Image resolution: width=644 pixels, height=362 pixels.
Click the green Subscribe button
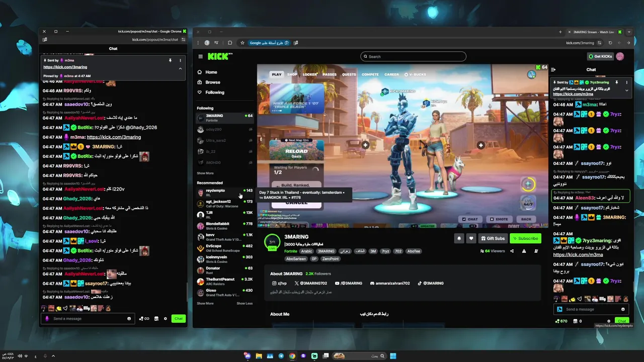pos(525,238)
